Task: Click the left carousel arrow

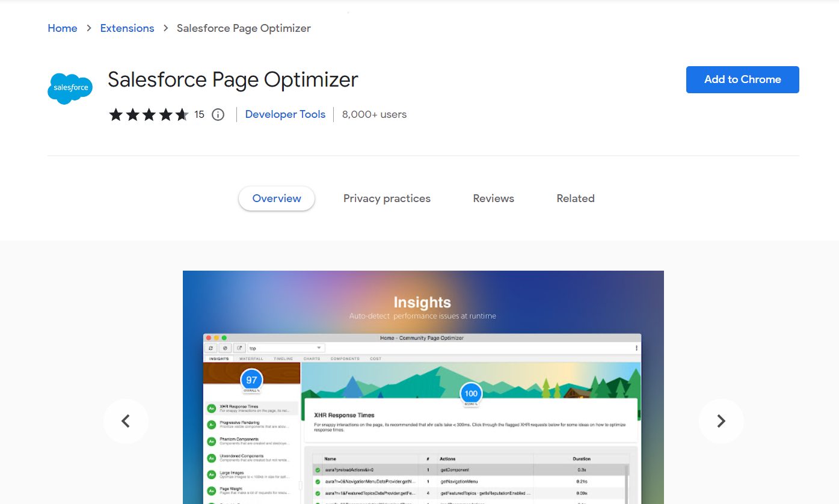Action: (x=125, y=421)
